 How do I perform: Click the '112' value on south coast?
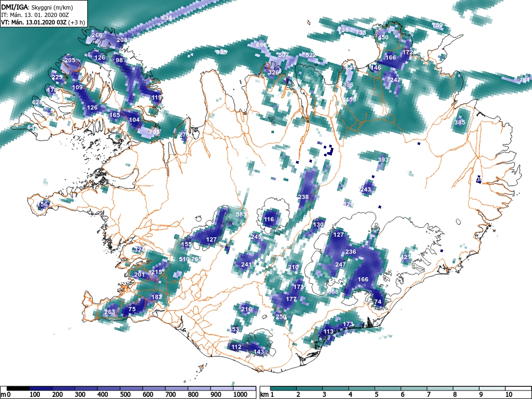(236, 347)
